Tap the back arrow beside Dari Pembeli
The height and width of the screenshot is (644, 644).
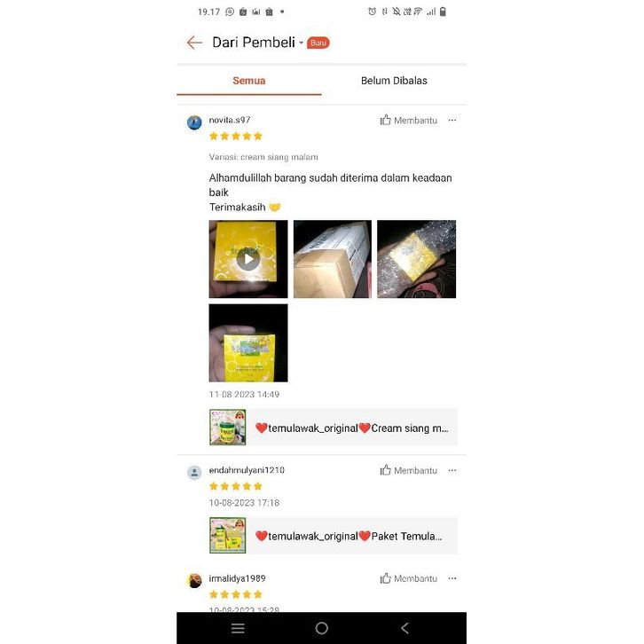click(x=194, y=43)
